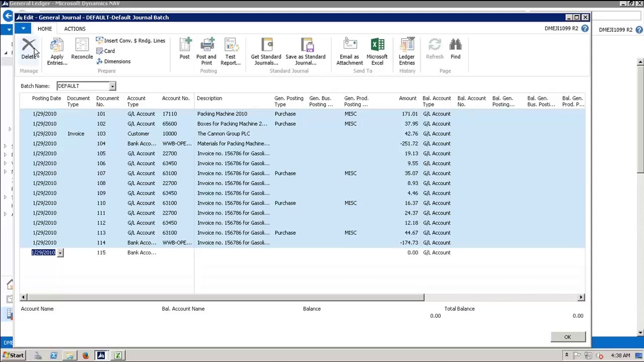Click the Account Type column header

click(x=136, y=102)
